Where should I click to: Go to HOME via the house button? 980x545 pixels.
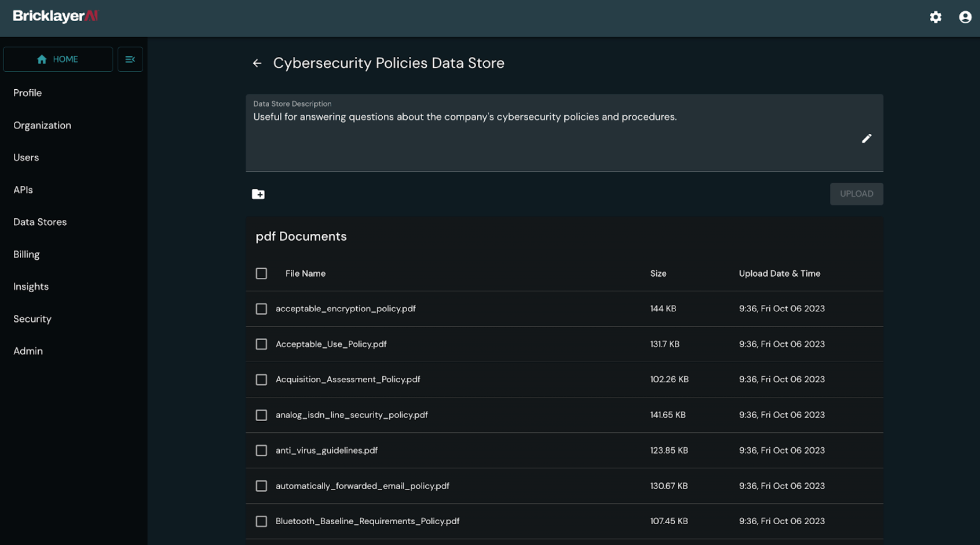(58, 59)
